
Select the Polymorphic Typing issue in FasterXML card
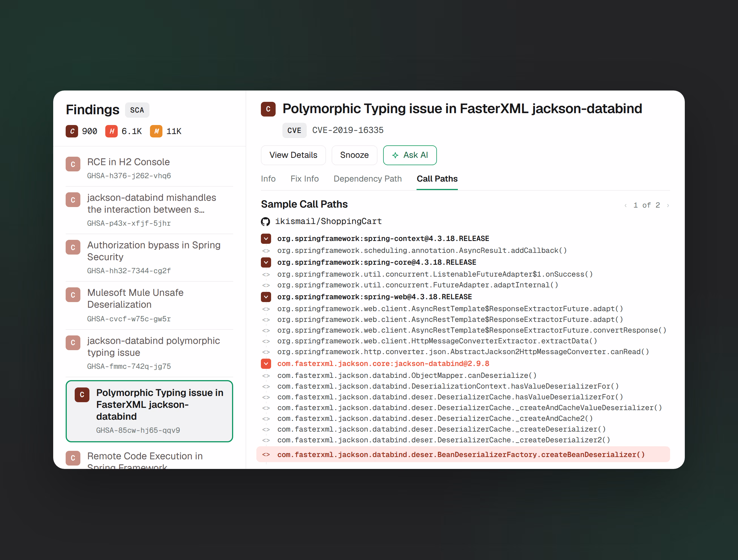(x=149, y=411)
